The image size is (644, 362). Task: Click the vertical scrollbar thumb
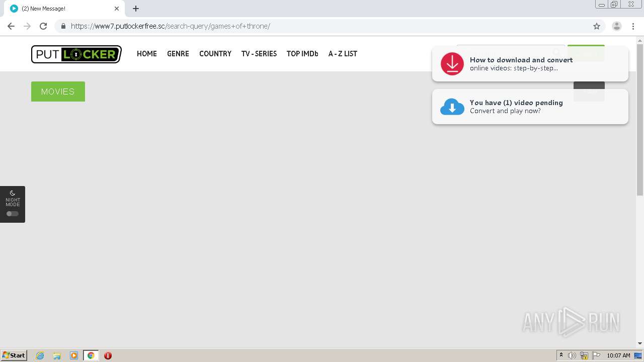click(x=640, y=120)
